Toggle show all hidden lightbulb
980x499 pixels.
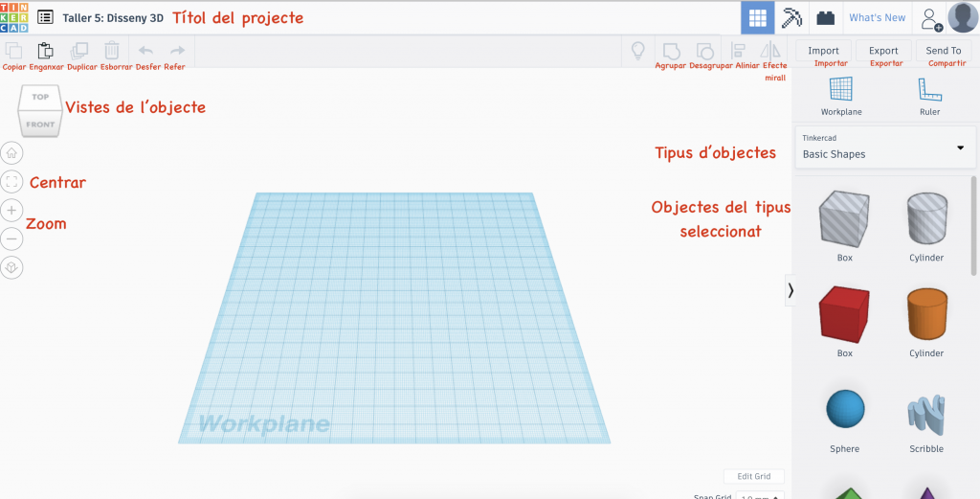click(636, 51)
